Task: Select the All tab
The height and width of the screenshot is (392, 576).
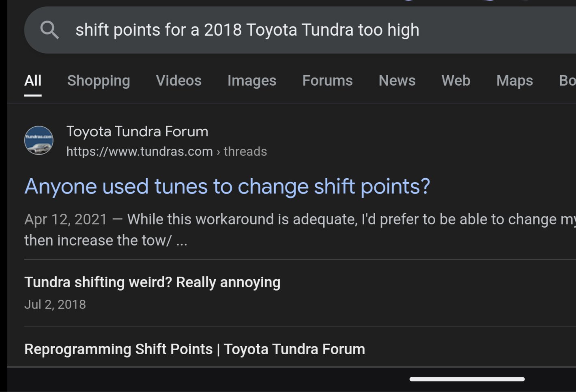Action: pyautogui.click(x=33, y=80)
